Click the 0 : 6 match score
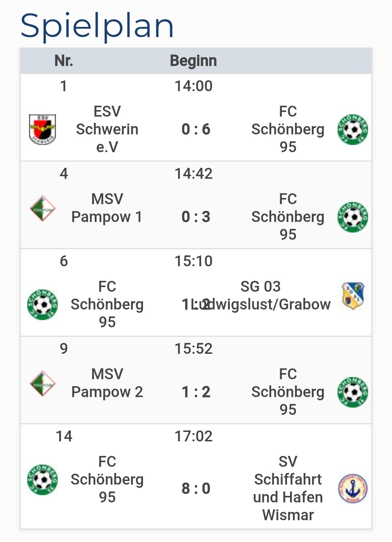392x542 pixels. [196, 129]
